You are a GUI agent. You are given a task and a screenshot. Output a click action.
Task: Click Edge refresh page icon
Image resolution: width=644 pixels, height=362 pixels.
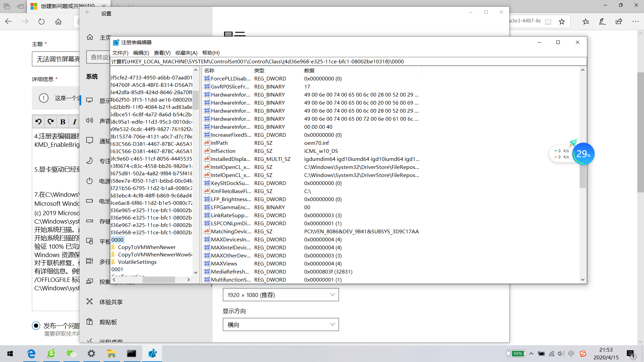42,22
